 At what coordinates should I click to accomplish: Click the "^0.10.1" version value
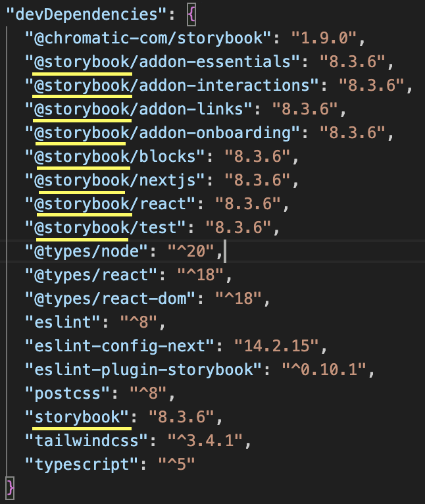click(324, 370)
